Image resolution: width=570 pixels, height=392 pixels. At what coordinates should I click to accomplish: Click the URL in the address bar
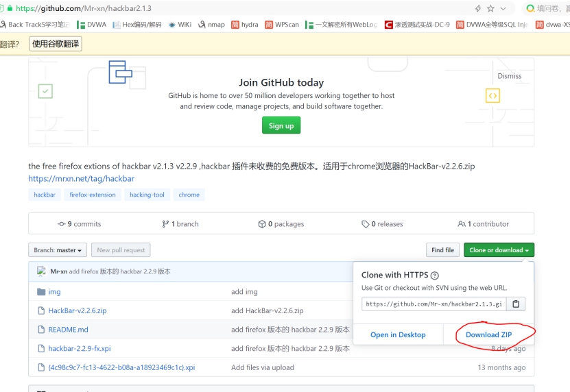click(x=84, y=8)
